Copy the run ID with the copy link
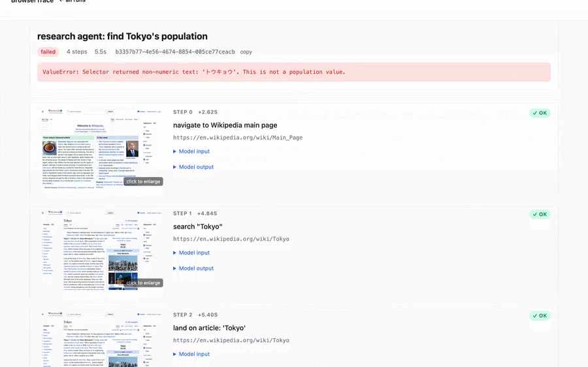588x367 pixels. (246, 52)
